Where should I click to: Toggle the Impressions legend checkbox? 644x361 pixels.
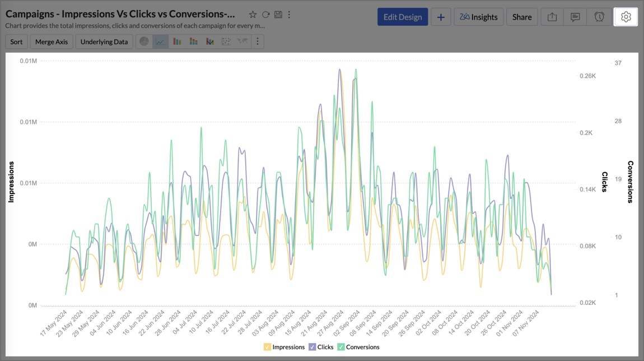[x=267, y=347]
